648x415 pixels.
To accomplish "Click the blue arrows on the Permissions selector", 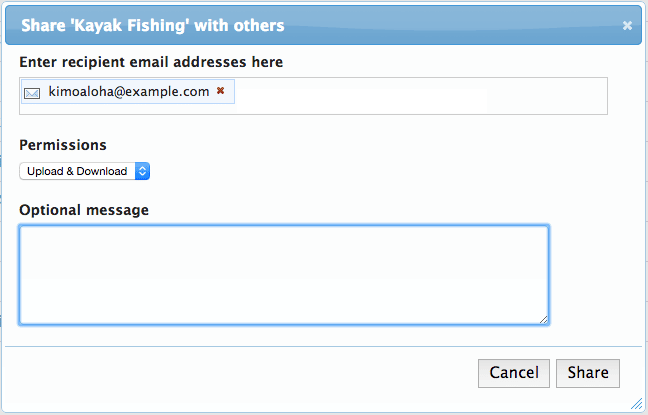I will coord(142,172).
